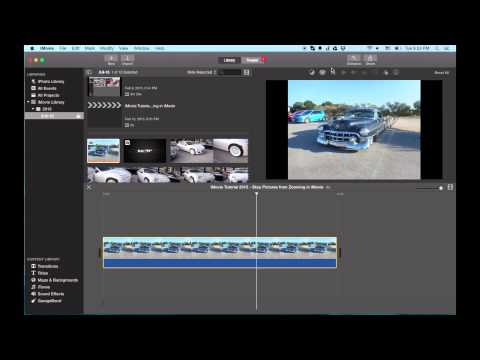Viewport: 480px width, 360px height.
Task: Open GarageBand in the Content Library
Action: (x=46, y=301)
